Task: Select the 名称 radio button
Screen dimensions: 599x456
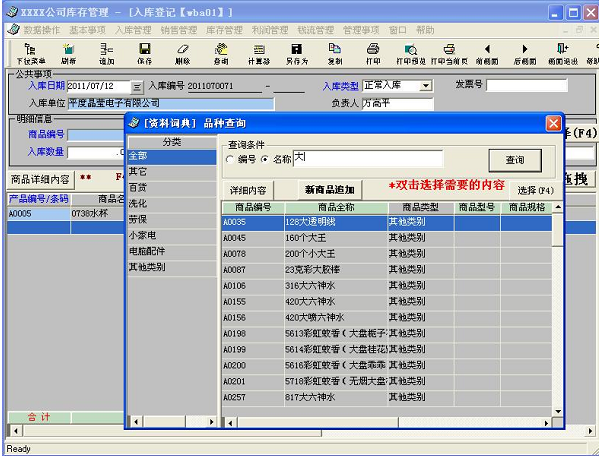Action: point(264,159)
